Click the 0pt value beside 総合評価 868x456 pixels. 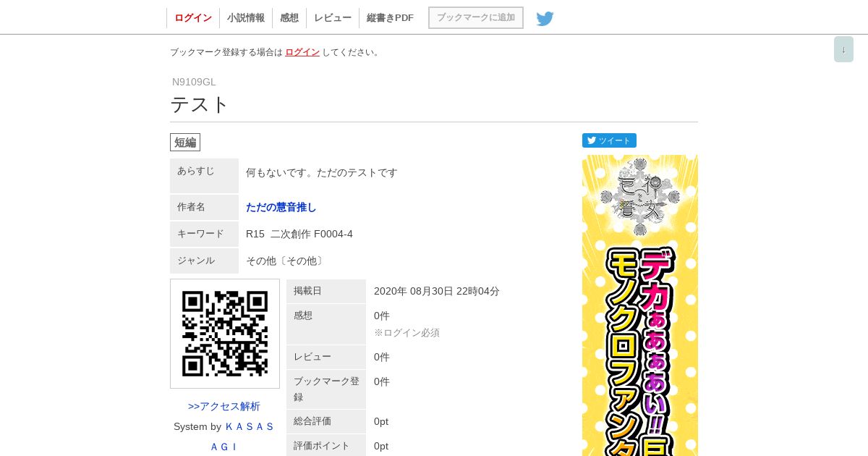(381, 421)
